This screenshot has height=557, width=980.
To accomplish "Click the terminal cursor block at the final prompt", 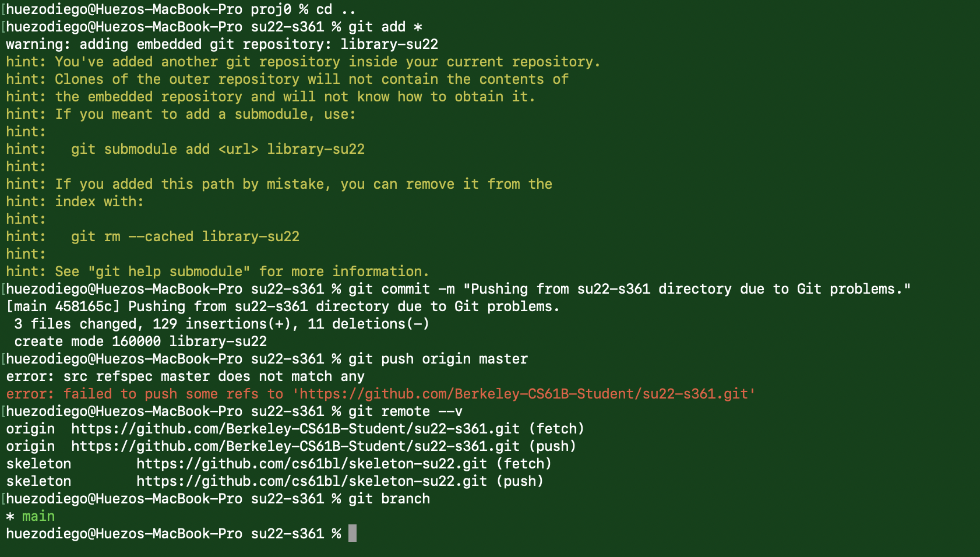I will coord(352,533).
